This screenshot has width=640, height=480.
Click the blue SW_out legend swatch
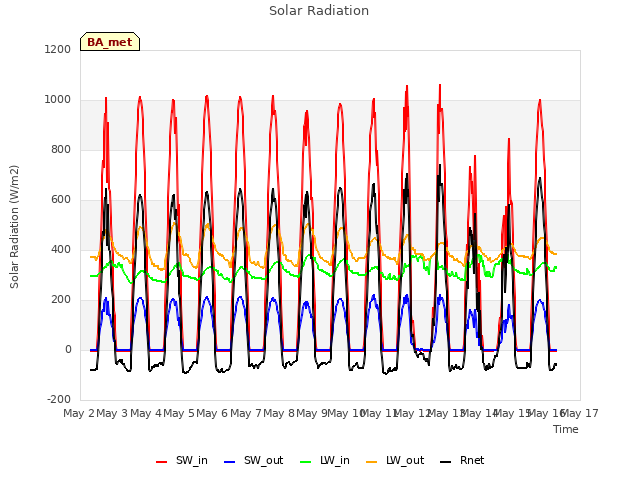[230, 462]
